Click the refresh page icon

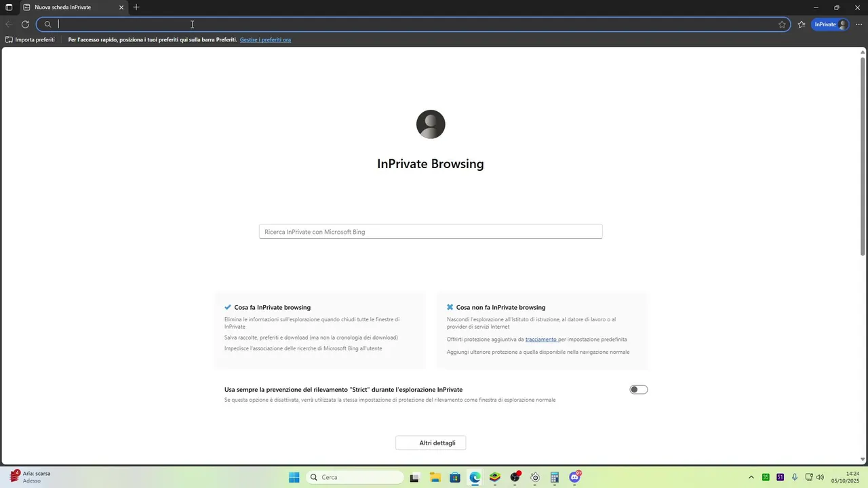click(x=25, y=24)
